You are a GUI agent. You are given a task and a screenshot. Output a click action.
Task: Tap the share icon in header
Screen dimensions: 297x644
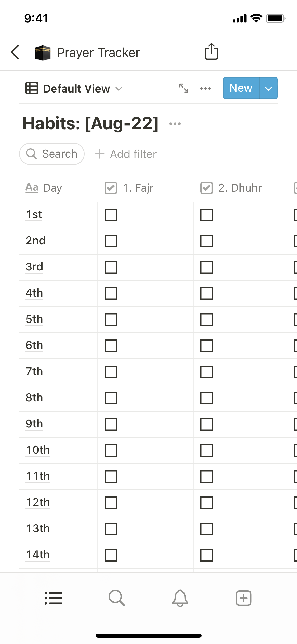[x=211, y=52]
